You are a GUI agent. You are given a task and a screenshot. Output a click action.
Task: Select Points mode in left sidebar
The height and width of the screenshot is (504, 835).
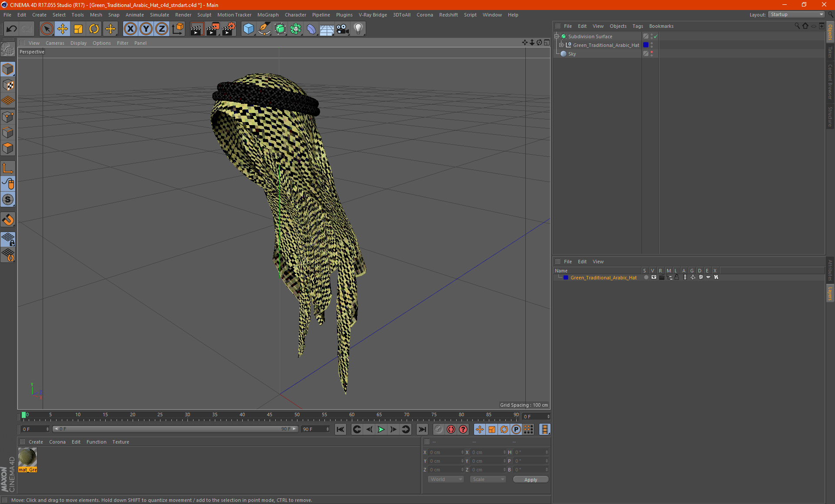tap(8, 117)
